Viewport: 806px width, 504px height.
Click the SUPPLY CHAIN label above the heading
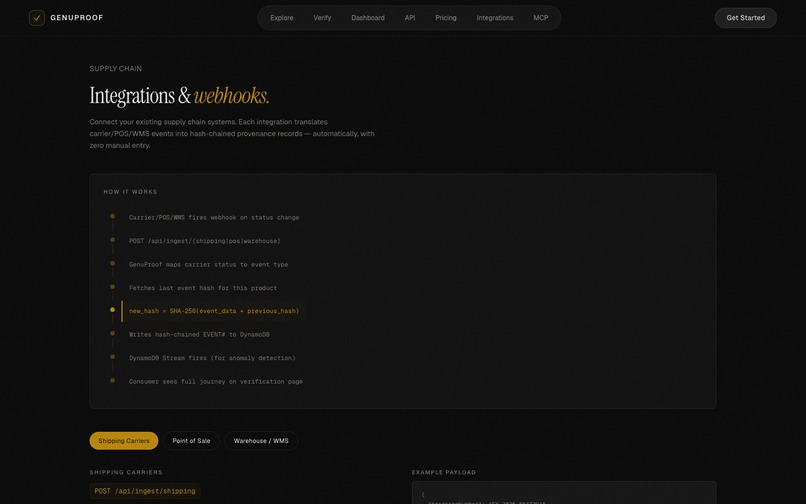click(x=116, y=68)
